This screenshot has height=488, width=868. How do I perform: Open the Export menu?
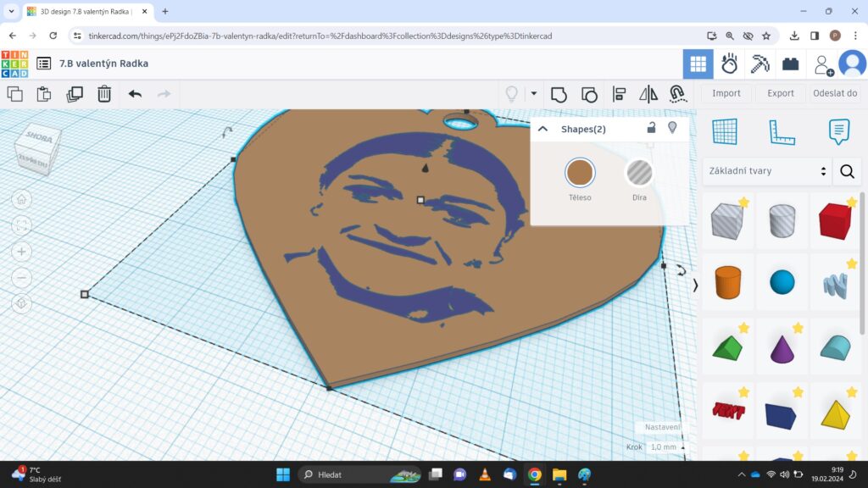pos(781,93)
